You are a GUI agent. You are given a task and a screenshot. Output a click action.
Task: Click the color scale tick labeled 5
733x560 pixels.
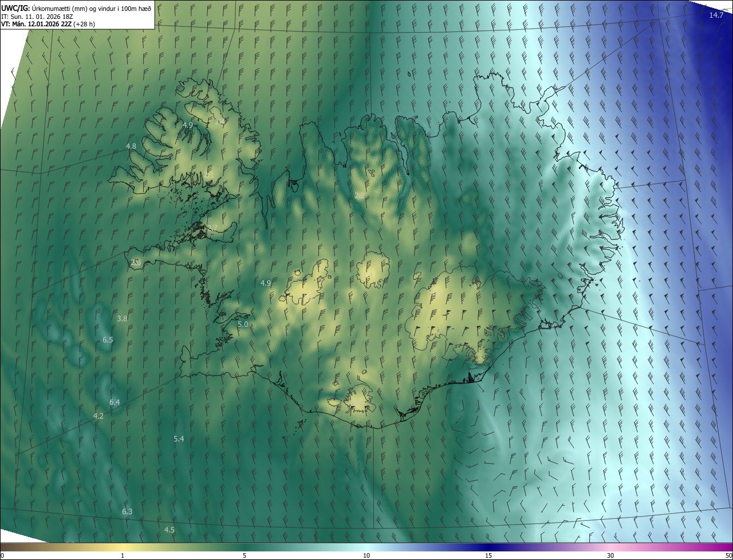tap(245, 555)
